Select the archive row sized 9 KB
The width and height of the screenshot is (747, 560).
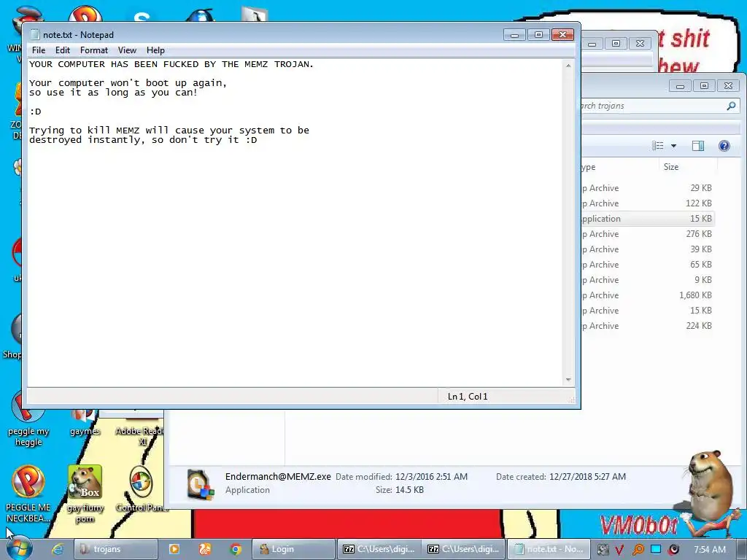point(648,279)
